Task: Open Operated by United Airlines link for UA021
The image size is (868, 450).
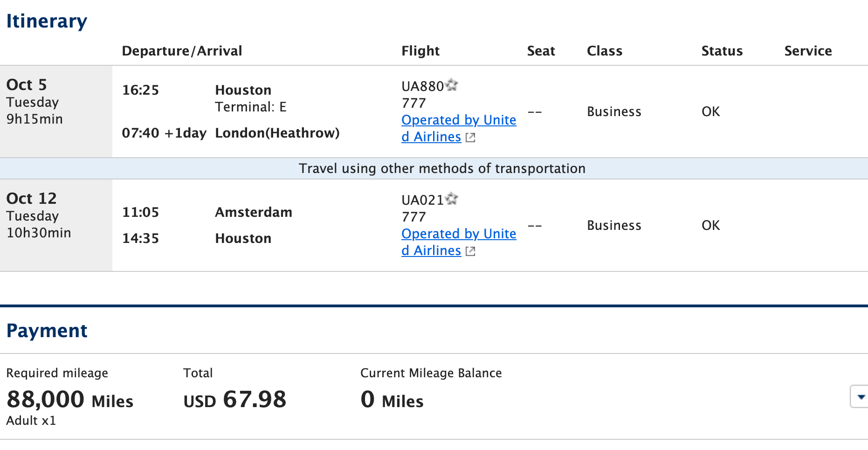Action: 459,242
